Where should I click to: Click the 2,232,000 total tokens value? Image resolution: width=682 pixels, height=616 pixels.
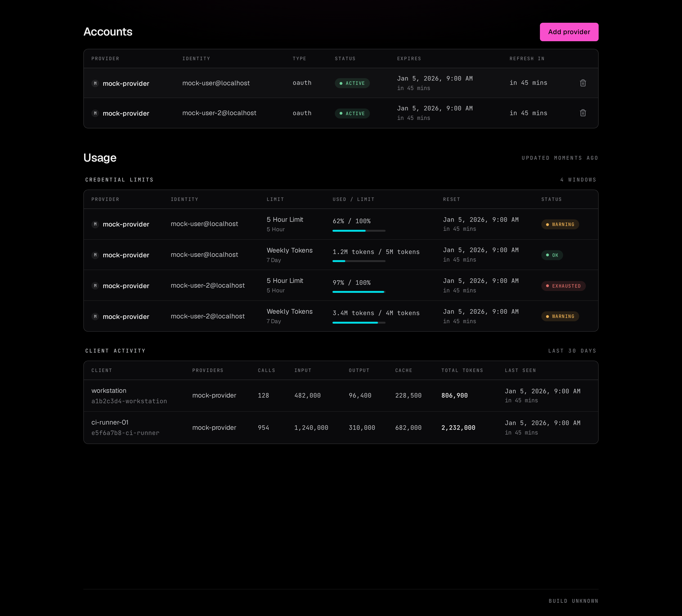(458, 427)
